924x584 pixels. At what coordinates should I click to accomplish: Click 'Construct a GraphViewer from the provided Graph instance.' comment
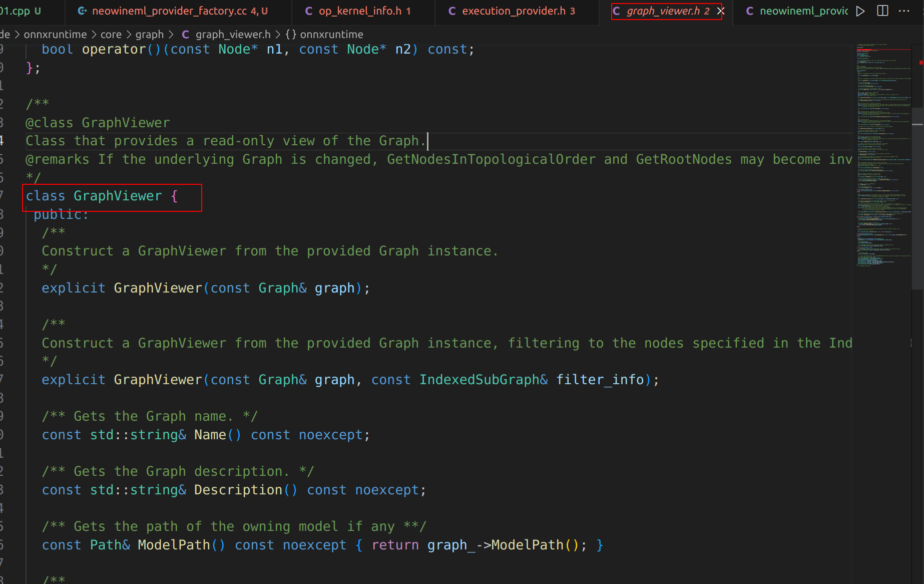click(x=270, y=251)
